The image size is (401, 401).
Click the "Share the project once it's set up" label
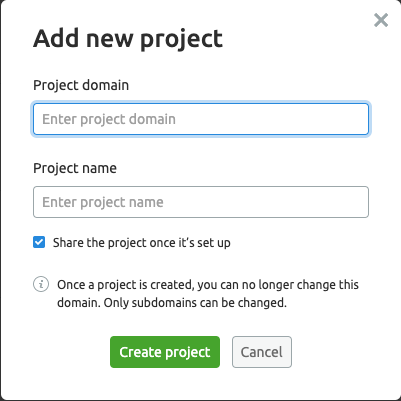point(142,243)
